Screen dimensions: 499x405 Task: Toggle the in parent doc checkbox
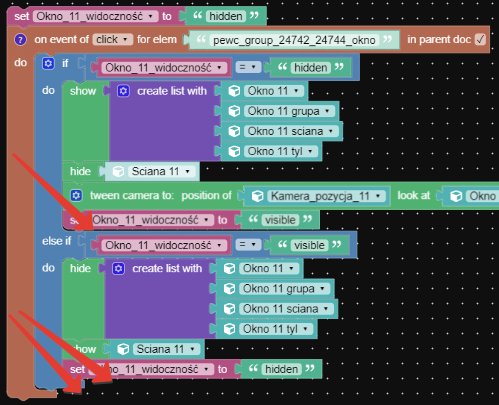[480, 39]
